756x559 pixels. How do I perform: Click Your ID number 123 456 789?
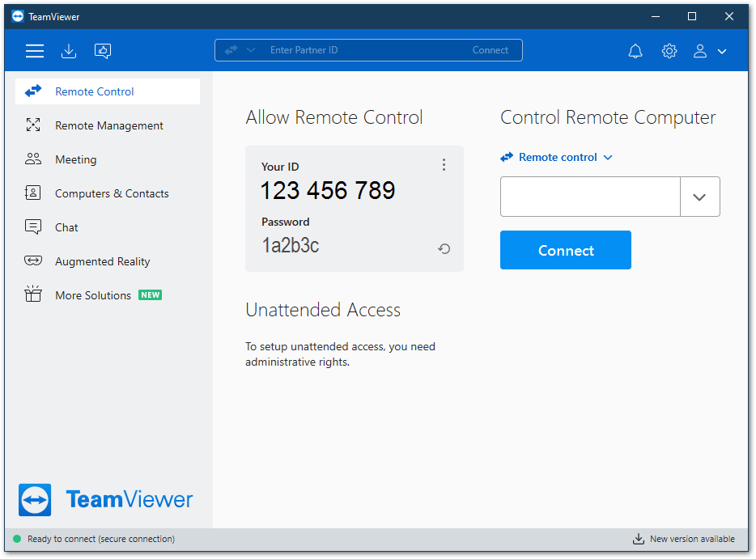[x=328, y=190]
